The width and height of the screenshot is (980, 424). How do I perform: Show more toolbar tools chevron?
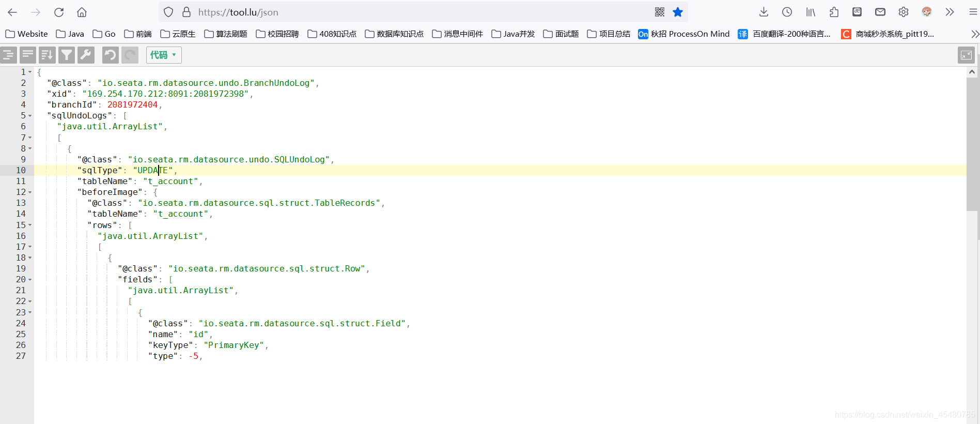(x=950, y=12)
